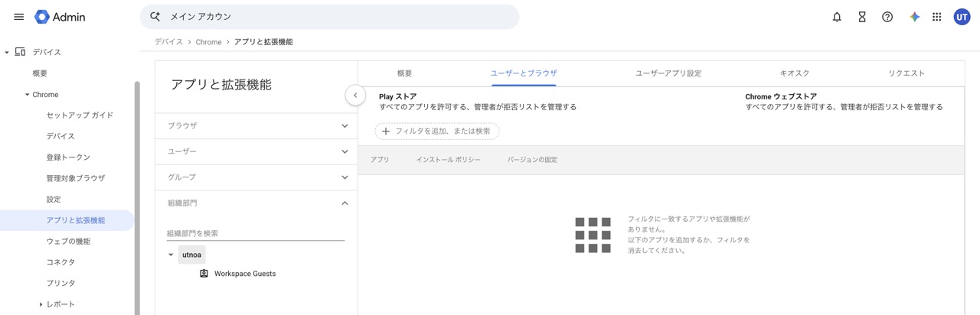Click the devices icon beside デバイス in sidebar

21,52
